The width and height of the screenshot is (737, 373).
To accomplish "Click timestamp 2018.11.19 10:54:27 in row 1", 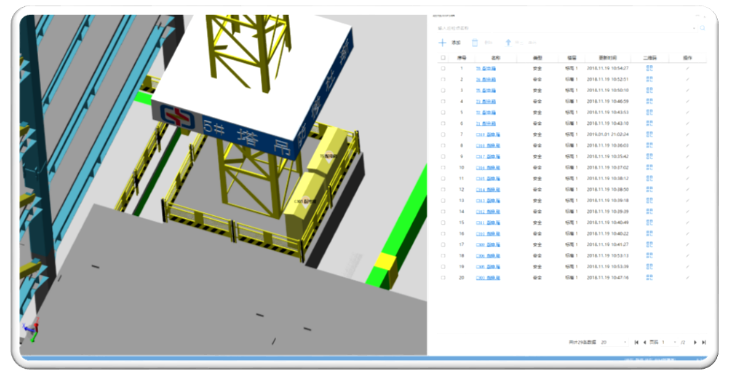I will (x=608, y=69).
